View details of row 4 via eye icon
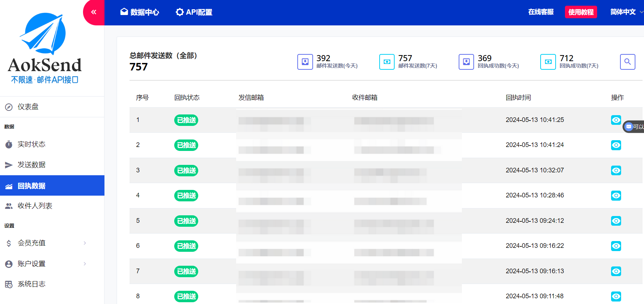Screen dimensions: 644x304 616,196
